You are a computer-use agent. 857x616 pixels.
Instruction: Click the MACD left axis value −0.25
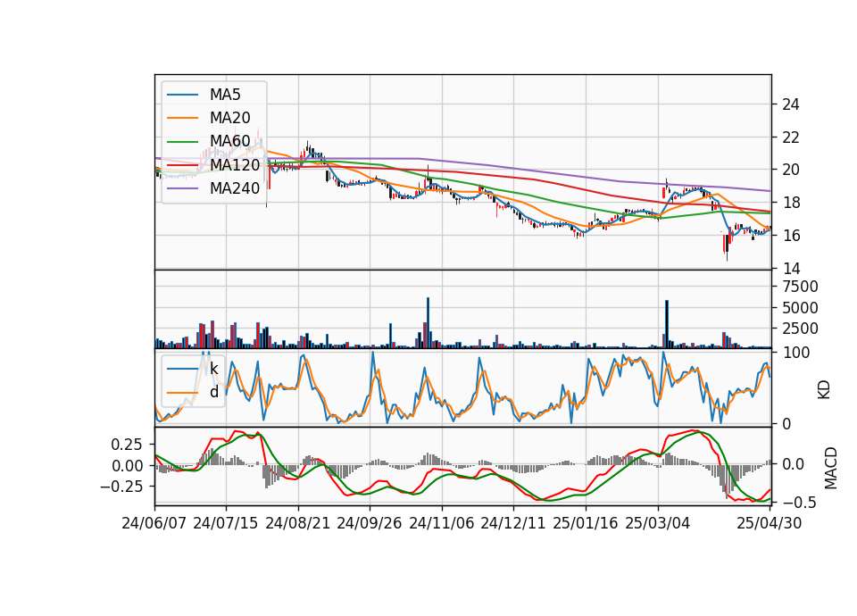pyautogui.click(x=122, y=486)
